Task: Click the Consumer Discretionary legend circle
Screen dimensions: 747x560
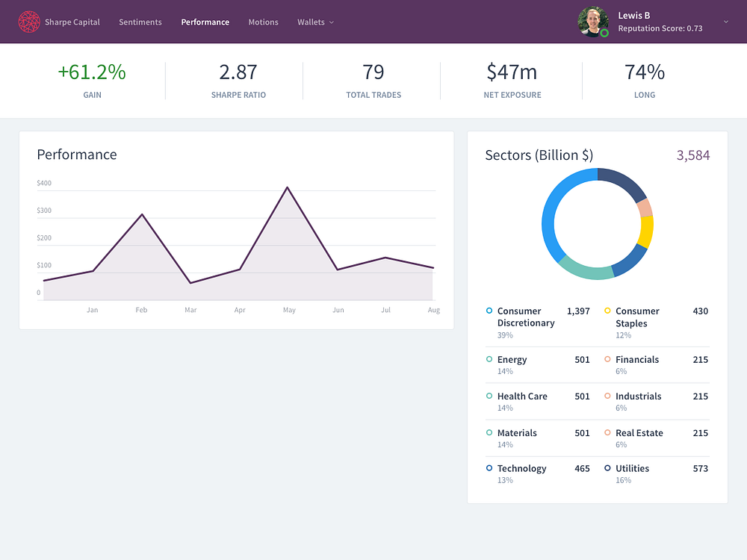Action: pos(489,311)
